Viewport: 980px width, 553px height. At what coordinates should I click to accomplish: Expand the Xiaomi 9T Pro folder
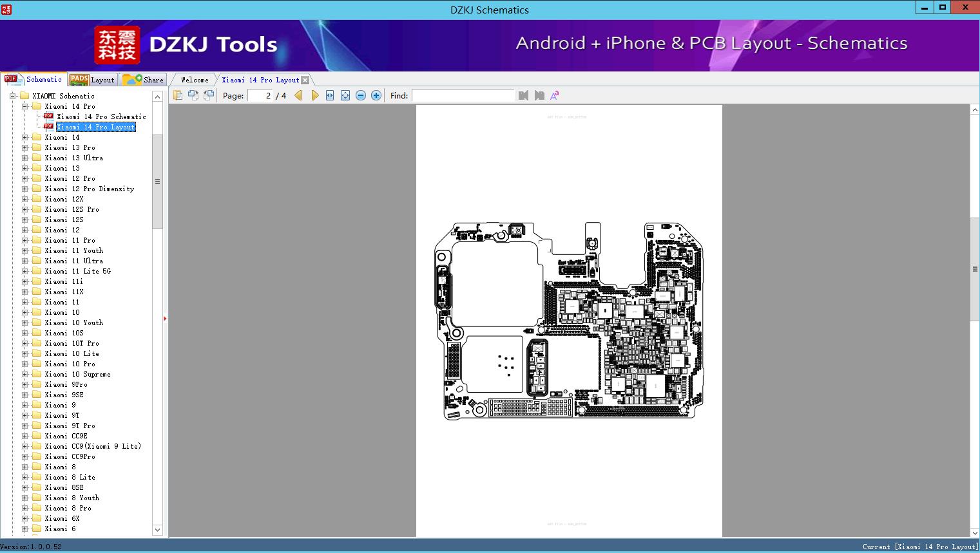(x=24, y=426)
